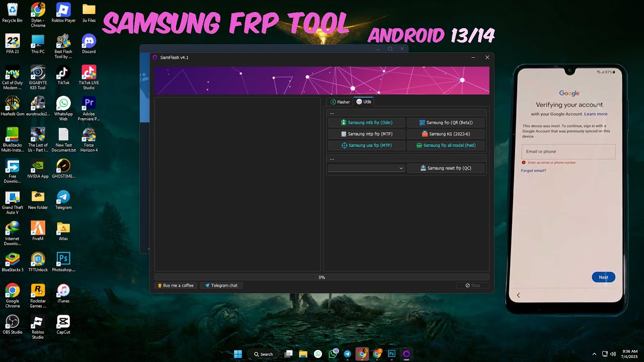Launch Adobe Premiere Pro icon
The width and height of the screenshot is (644, 362).
coord(89,109)
